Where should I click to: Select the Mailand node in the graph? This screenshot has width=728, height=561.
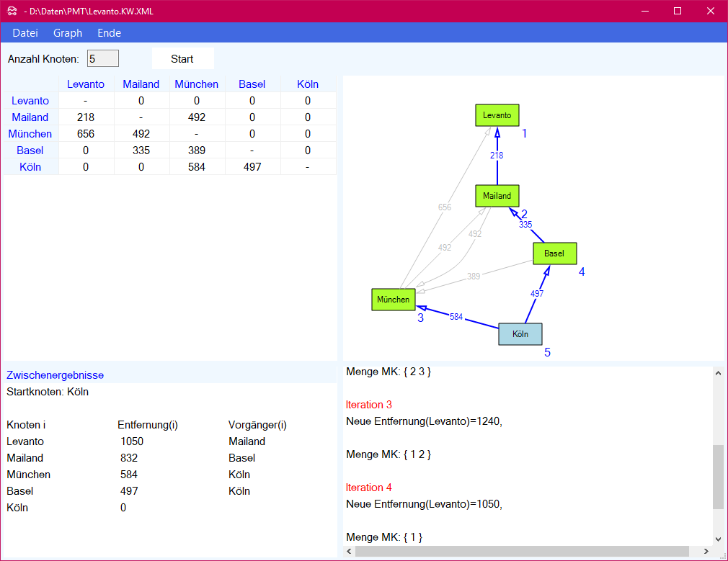pyautogui.click(x=497, y=196)
